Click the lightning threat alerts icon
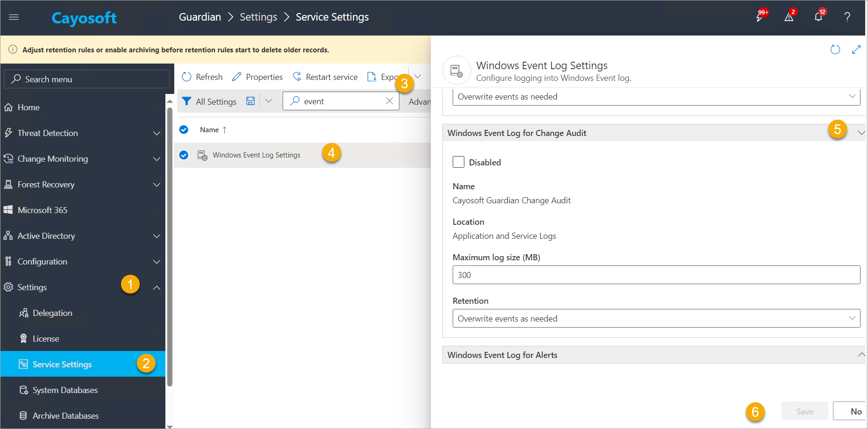 (760, 17)
